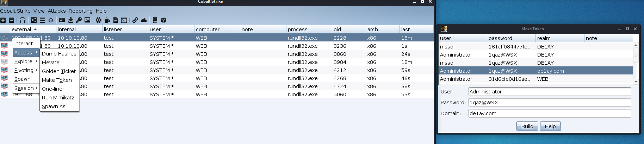Select Elevate in the Access submenu
The height and width of the screenshot is (144, 644).
coord(59,63)
